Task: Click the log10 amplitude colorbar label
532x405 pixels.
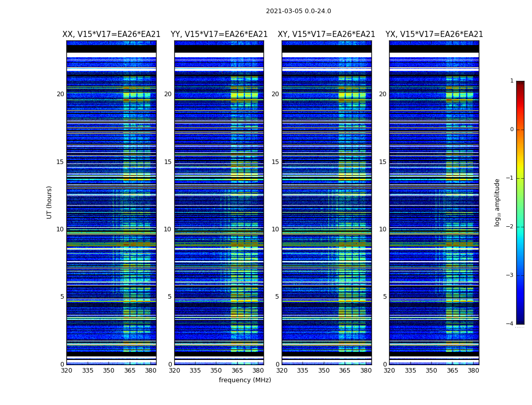Action: click(498, 202)
